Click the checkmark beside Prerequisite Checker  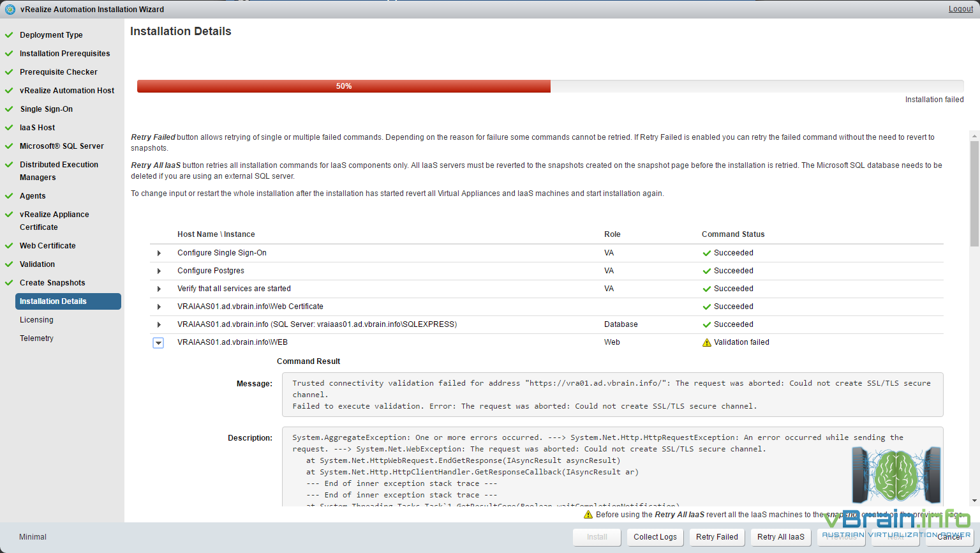pos(9,72)
